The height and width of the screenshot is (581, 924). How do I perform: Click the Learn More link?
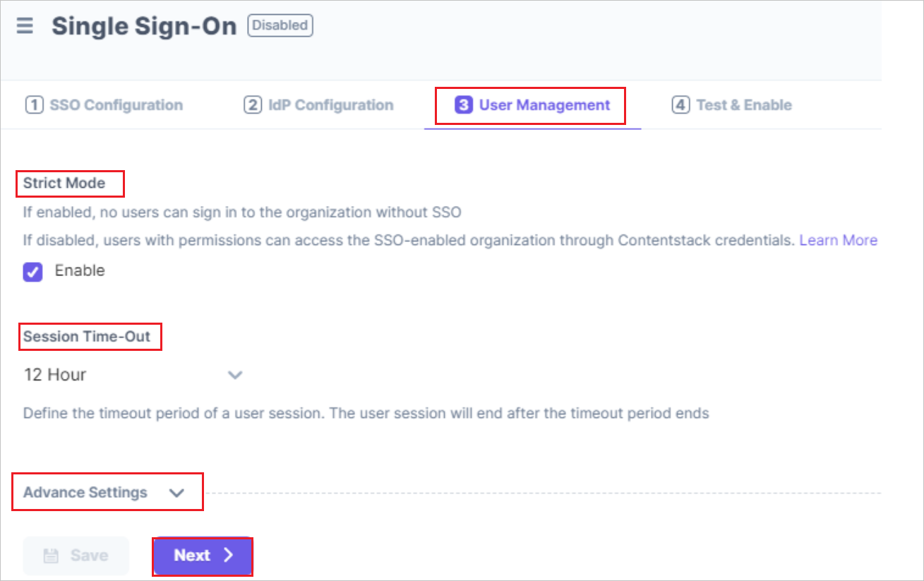[839, 240]
